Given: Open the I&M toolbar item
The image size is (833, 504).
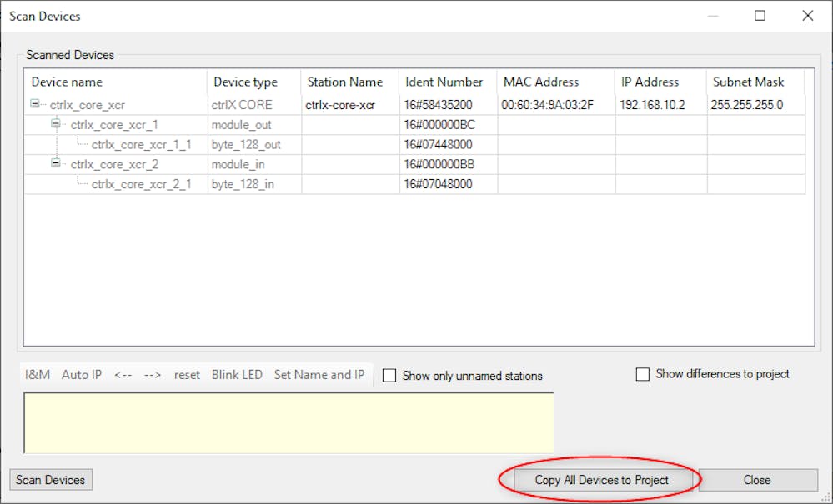Looking at the screenshot, I should click(38, 375).
